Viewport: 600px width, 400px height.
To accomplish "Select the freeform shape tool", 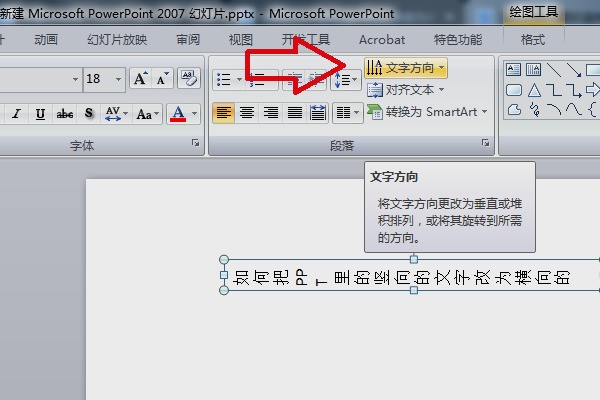I will [514, 110].
